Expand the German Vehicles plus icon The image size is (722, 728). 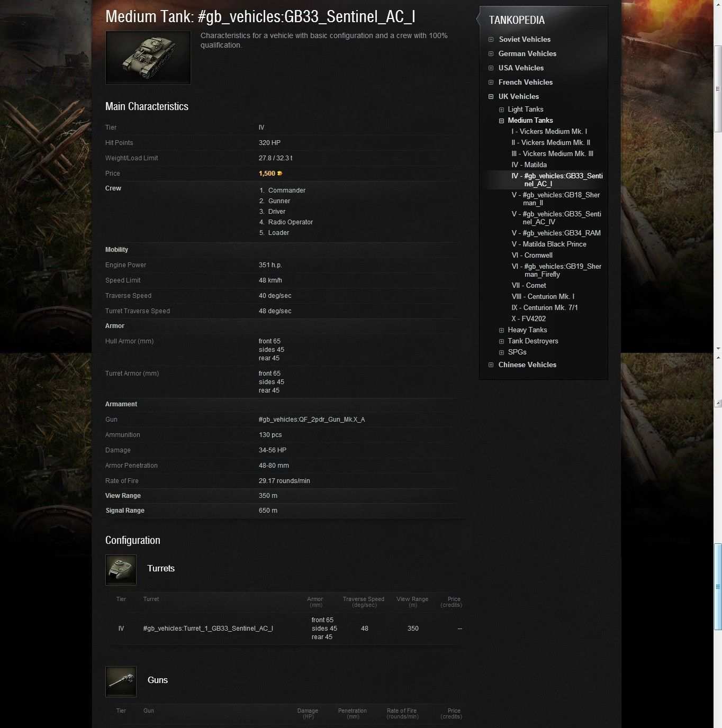[x=491, y=54]
